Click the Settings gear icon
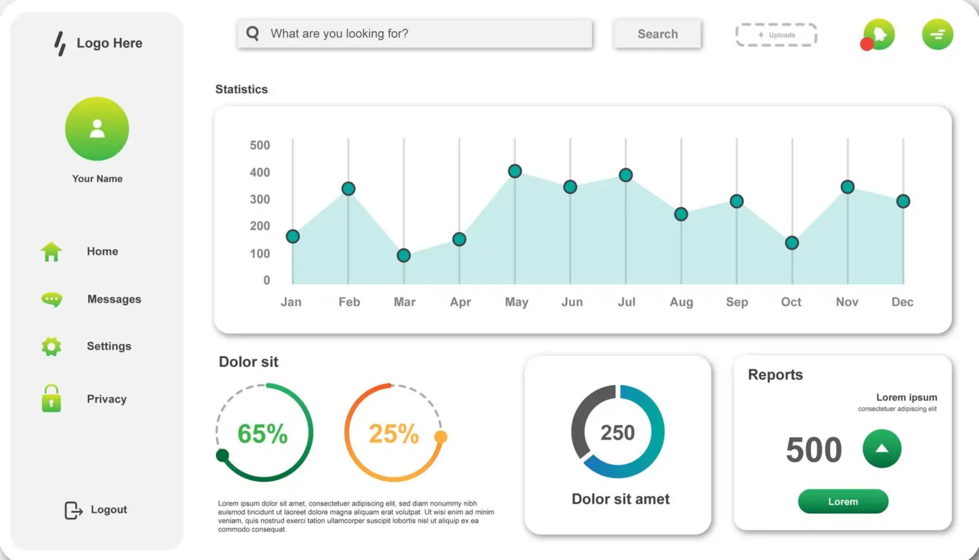The height and width of the screenshot is (560, 979). click(51, 346)
